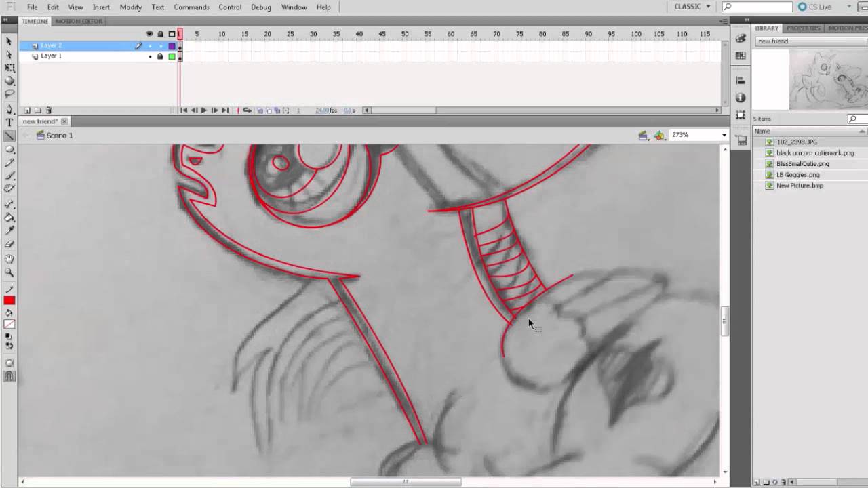Viewport: 868px width, 488px height.
Task: Open the Window menu
Action: coord(294,7)
